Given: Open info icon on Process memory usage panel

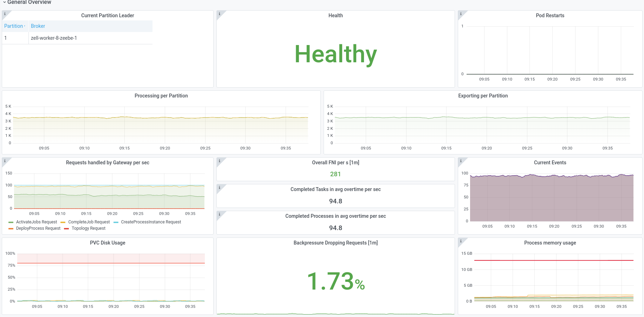Looking at the screenshot, I should coord(461,241).
